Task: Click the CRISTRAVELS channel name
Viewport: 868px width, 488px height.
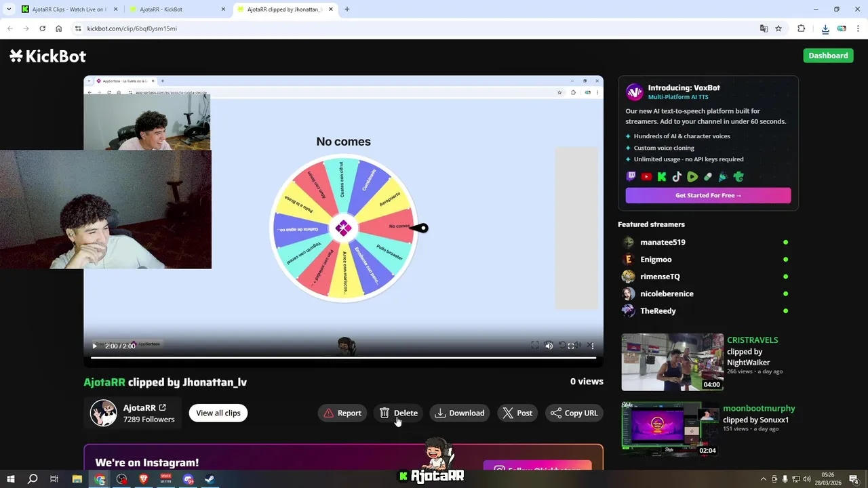Action: (x=752, y=340)
